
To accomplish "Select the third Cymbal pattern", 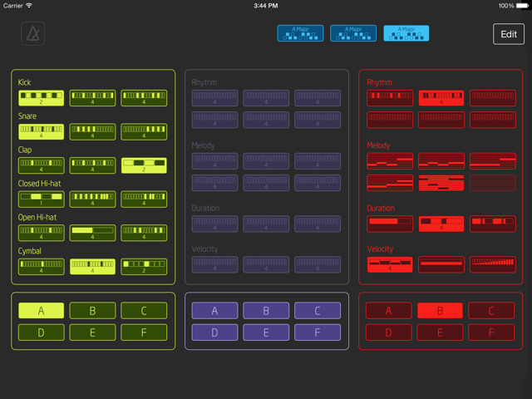I will pos(144,266).
